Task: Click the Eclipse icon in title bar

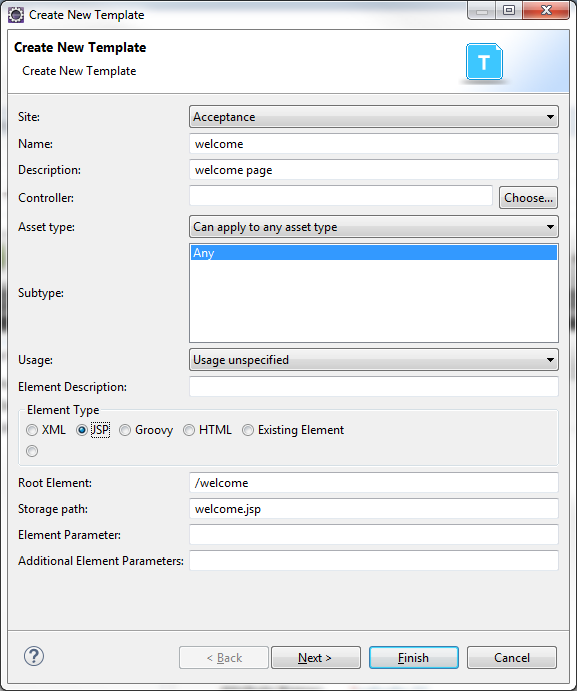Action: [16, 15]
